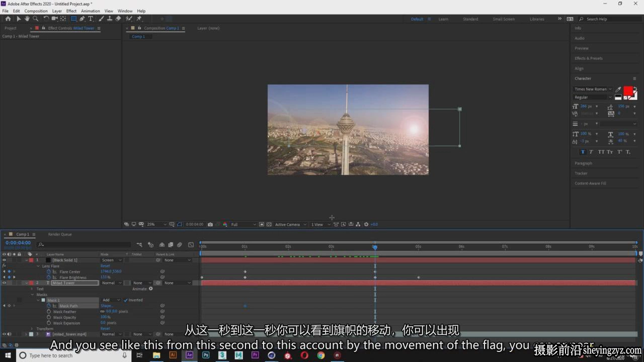Open the Times New Roman font dropdown
644x362 pixels.
593,89
